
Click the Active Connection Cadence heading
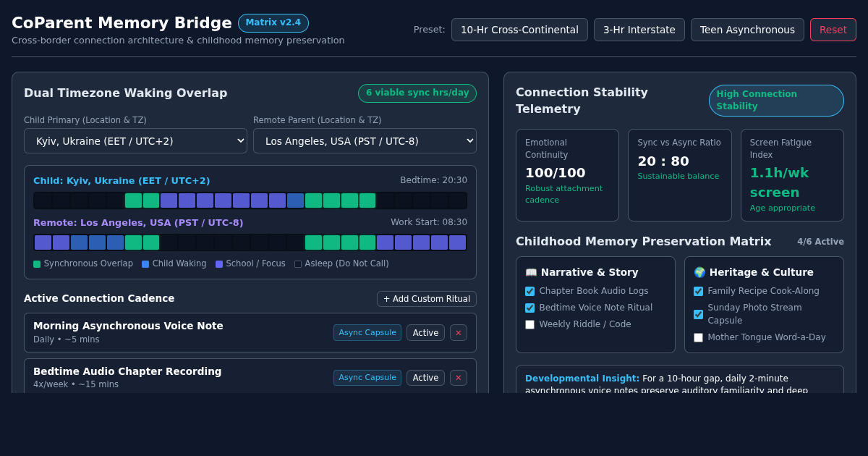pyautogui.click(x=99, y=298)
